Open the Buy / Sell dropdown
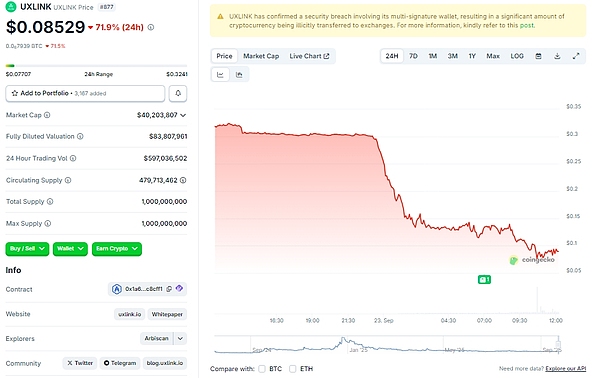The height and width of the screenshot is (378, 600). 27,249
